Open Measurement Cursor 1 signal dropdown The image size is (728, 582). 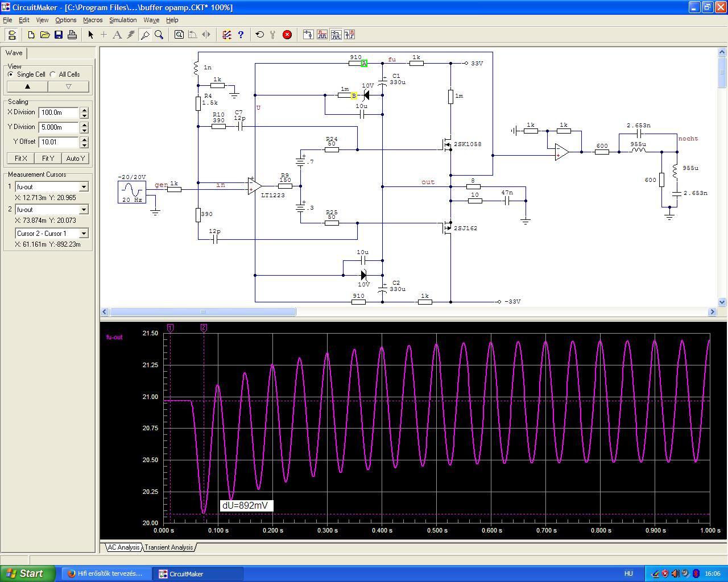point(84,187)
